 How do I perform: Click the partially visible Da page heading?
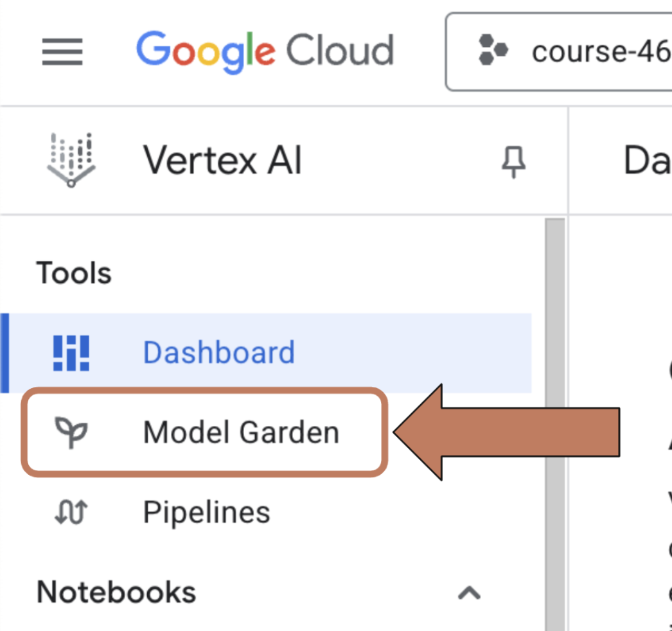coord(647,161)
